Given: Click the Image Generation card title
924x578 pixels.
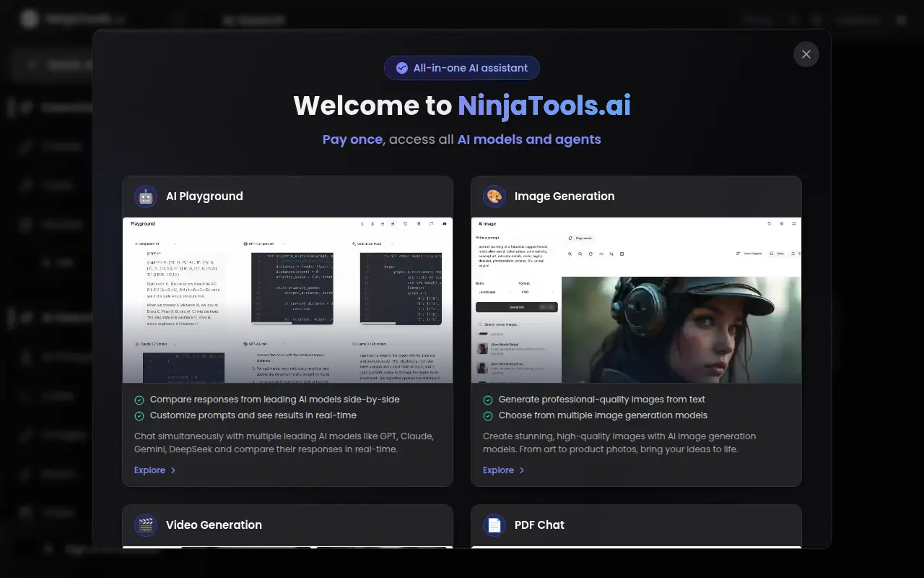Looking at the screenshot, I should pyautogui.click(x=565, y=197).
